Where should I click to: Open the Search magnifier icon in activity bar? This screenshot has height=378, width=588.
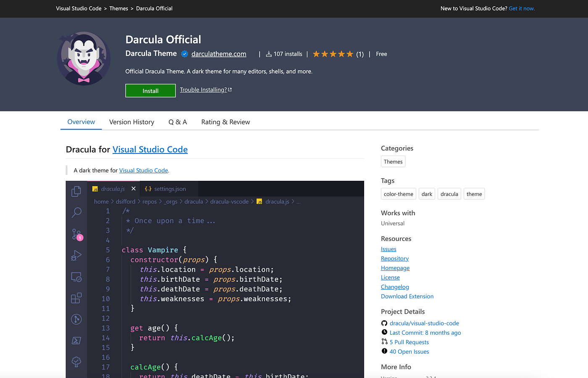[x=76, y=212]
